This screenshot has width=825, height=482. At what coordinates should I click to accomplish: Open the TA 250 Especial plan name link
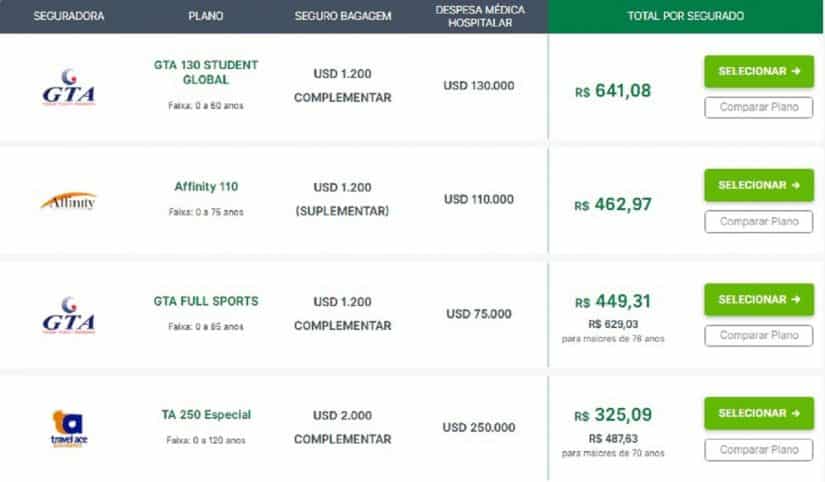206,415
